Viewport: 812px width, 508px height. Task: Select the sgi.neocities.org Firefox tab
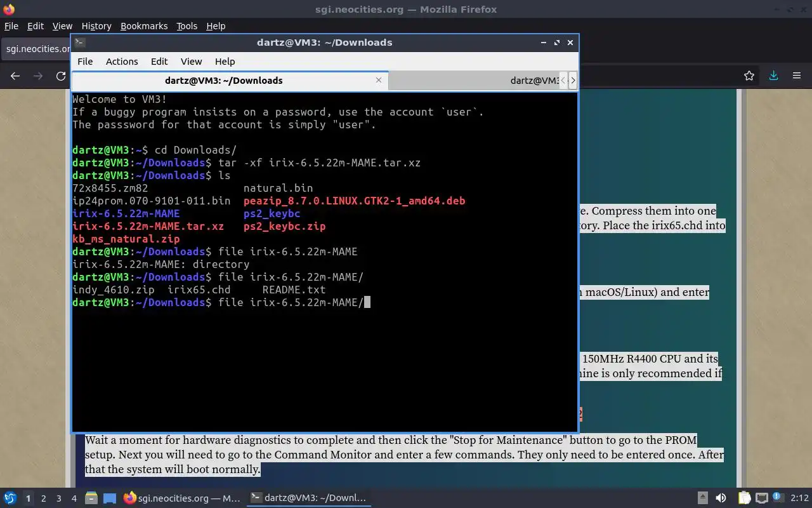click(37, 49)
